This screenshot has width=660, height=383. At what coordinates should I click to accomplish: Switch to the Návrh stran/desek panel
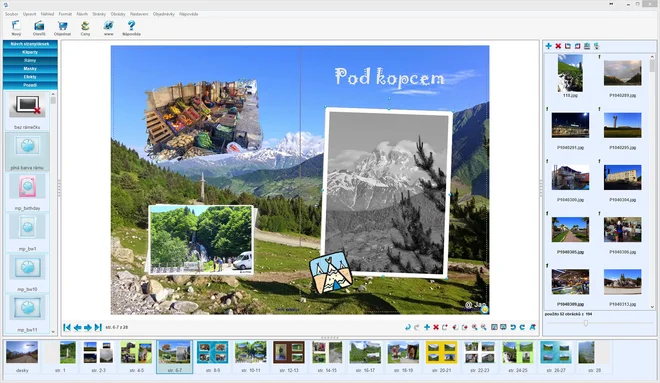tap(30, 44)
